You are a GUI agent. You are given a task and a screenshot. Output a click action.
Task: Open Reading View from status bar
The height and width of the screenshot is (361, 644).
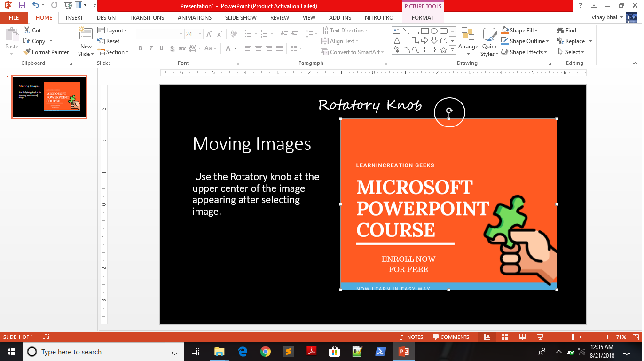(x=522, y=337)
